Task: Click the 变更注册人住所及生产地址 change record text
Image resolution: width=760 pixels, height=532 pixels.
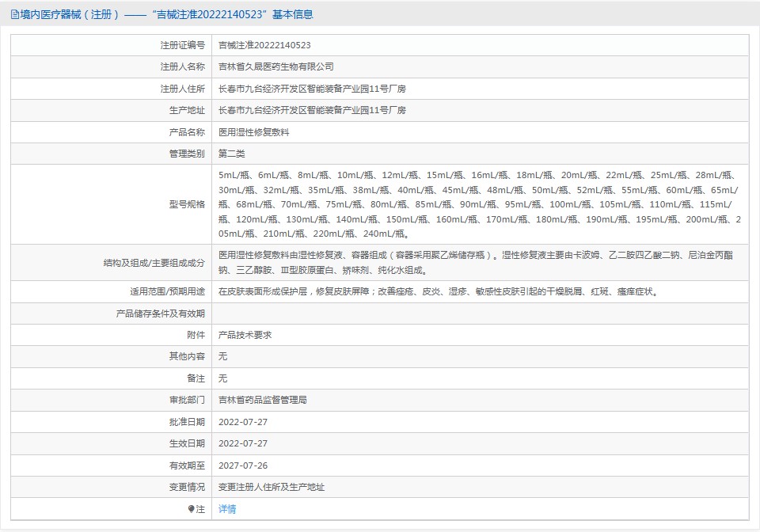Action: coord(272,488)
